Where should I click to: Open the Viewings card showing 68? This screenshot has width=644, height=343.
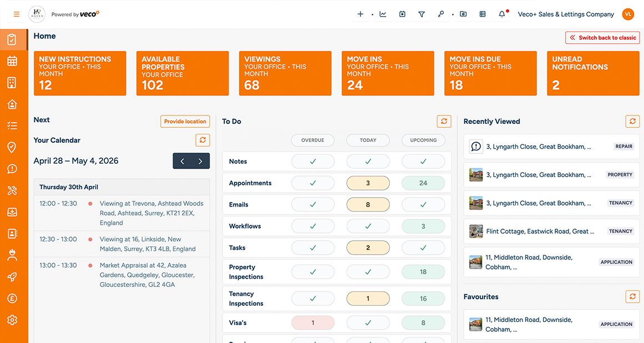[286, 73]
